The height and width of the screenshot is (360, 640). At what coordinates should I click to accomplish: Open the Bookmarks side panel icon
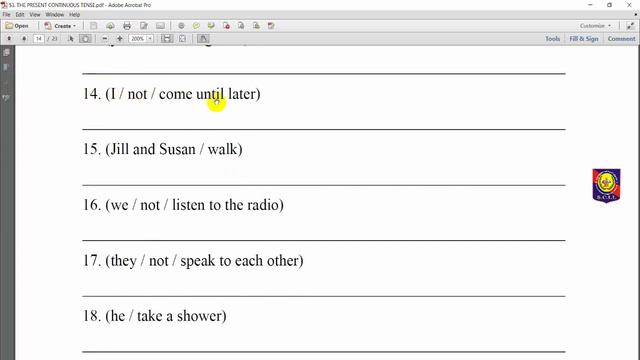point(6,67)
